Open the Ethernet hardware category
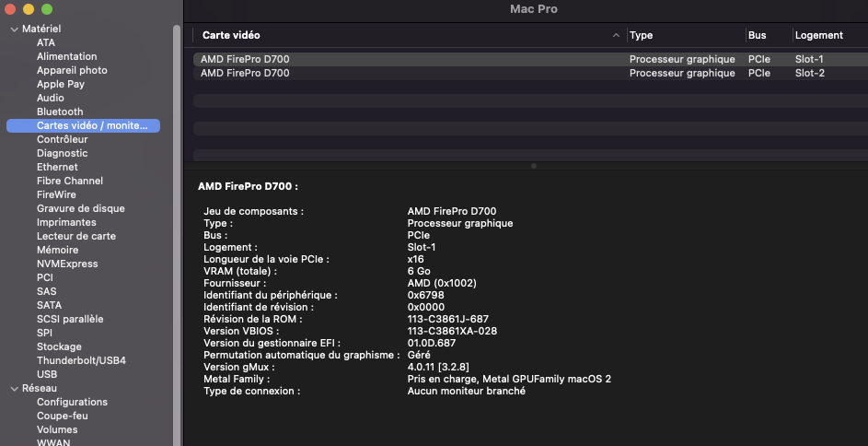Viewport: 868px width, 446px height. [57, 167]
